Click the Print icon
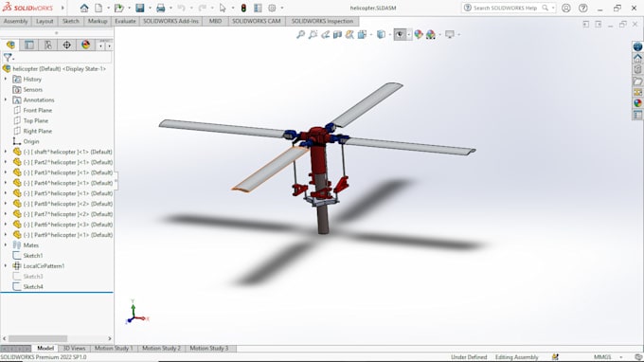 161,8
